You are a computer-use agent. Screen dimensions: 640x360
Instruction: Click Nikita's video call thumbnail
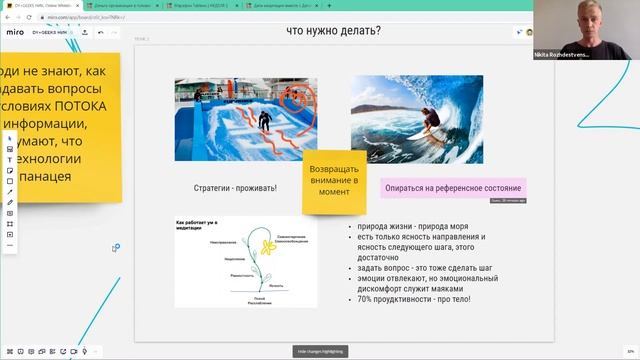pos(586,30)
